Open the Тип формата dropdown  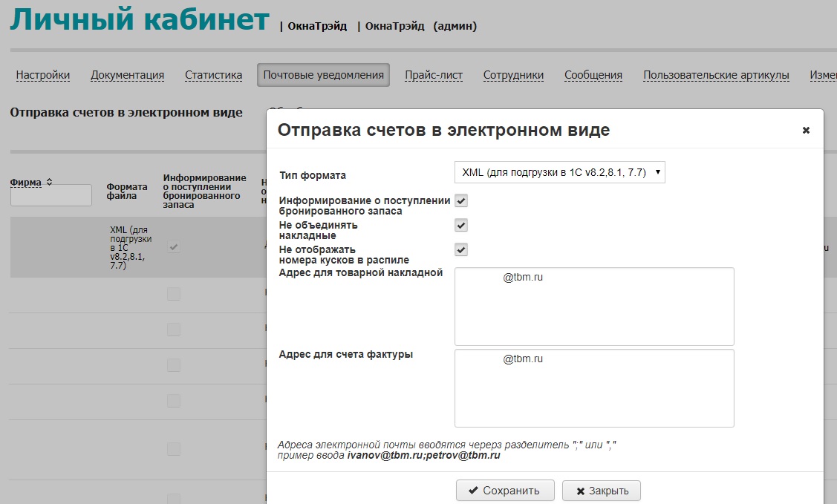(x=559, y=172)
